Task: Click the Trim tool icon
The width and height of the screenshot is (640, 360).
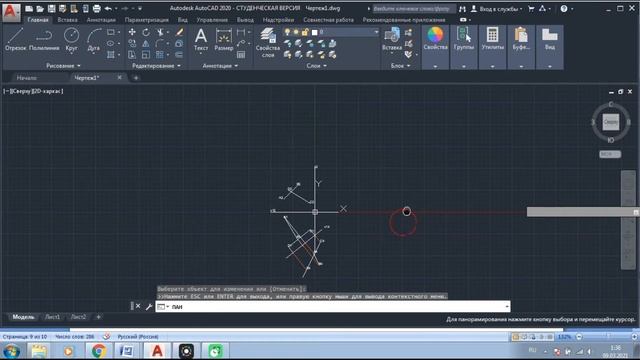Action: click(x=160, y=32)
